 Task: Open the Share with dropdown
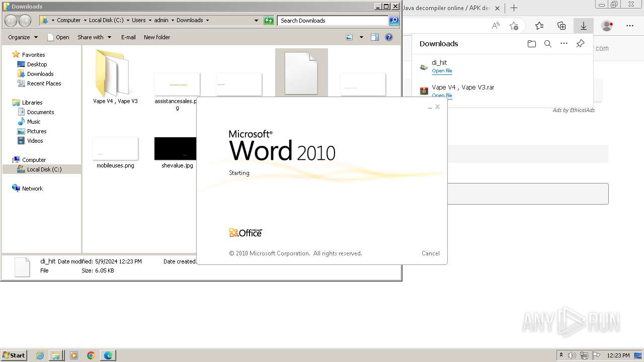tap(94, 37)
